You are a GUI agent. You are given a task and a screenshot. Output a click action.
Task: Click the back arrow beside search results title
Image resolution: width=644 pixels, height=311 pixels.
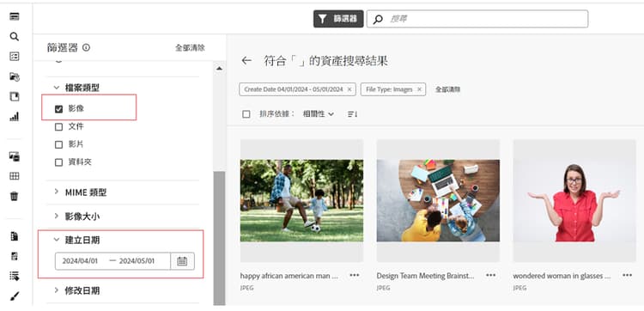click(246, 61)
